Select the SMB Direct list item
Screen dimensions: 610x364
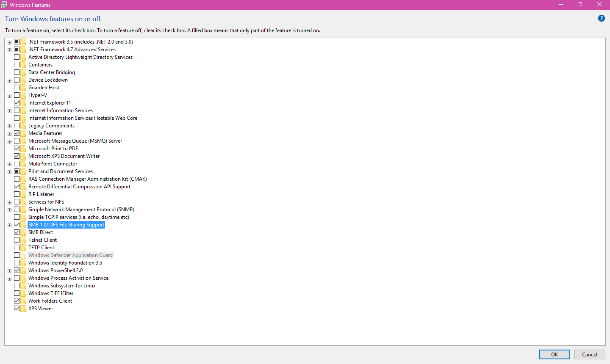click(41, 232)
